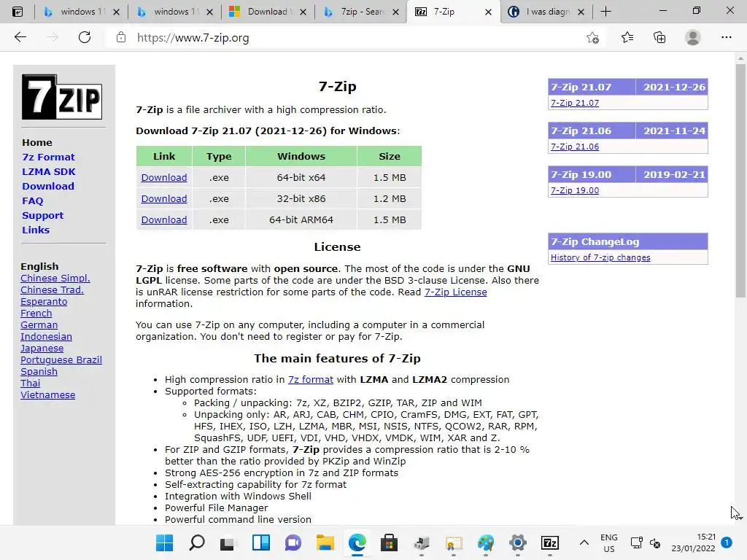Open the Support page

coord(42,215)
